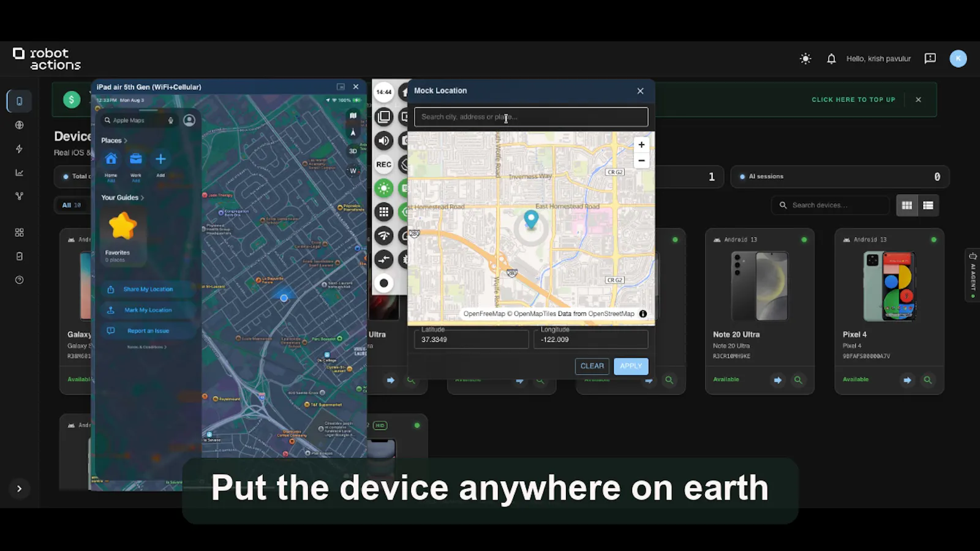Image resolution: width=980 pixels, height=551 pixels.
Task: Switch device list to list view
Action: coord(928,206)
